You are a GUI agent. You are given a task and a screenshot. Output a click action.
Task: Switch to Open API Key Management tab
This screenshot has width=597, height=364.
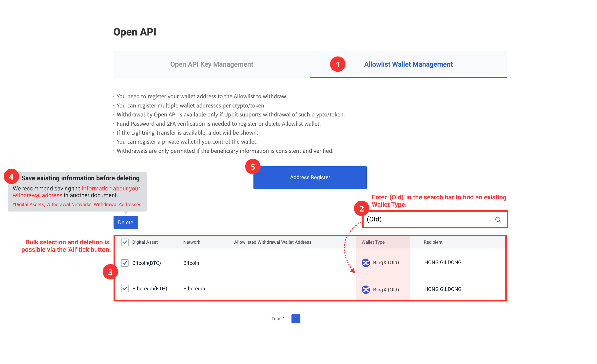(212, 64)
